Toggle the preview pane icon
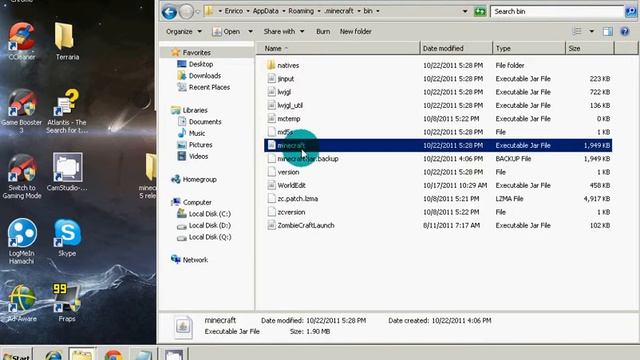The width and height of the screenshot is (640, 360). pos(608,31)
